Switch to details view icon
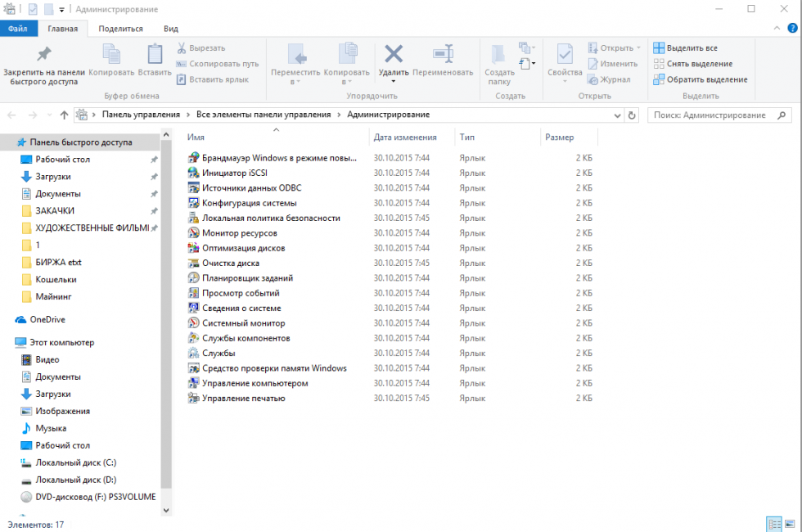802x532 pixels. pos(775,525)
